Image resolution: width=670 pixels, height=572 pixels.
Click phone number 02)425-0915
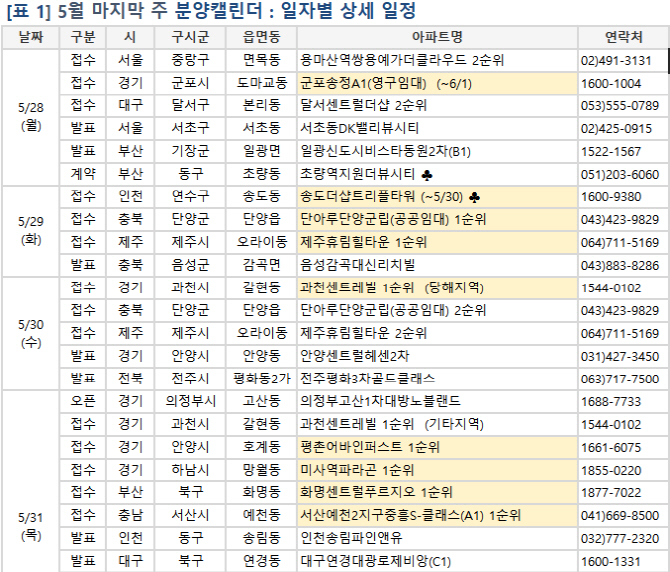(616, 129)
